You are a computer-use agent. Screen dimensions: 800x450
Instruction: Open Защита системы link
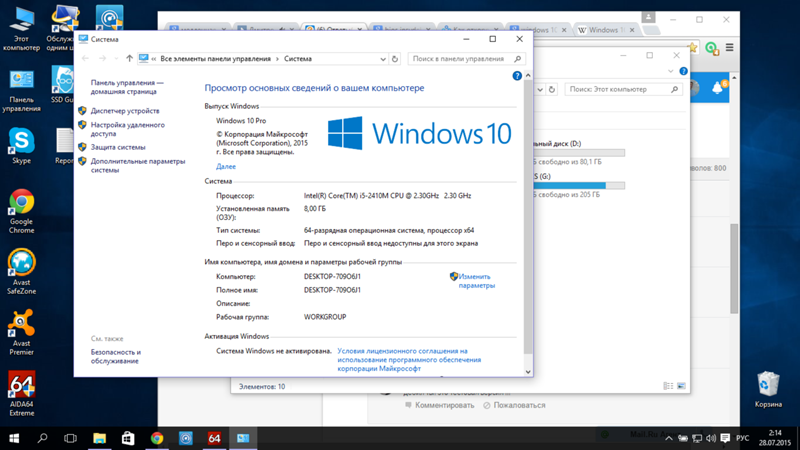pyautogui.click(x=118, y=147)
